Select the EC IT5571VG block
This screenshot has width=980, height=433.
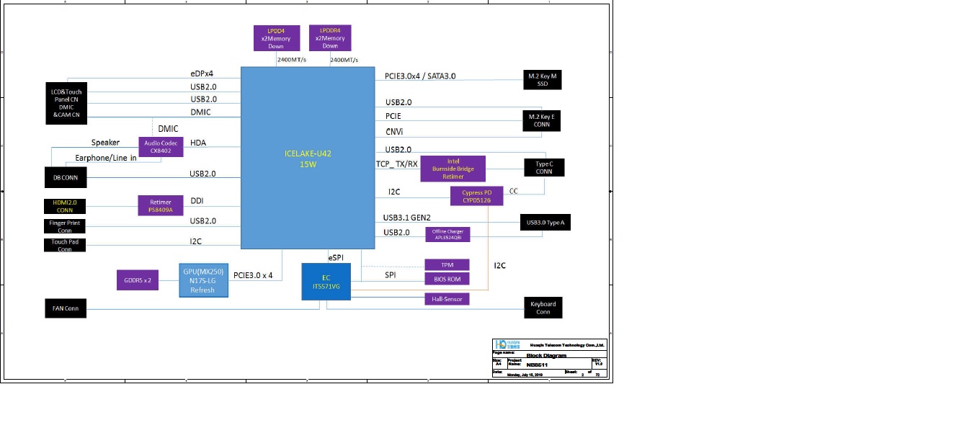(x=326, y=282)
